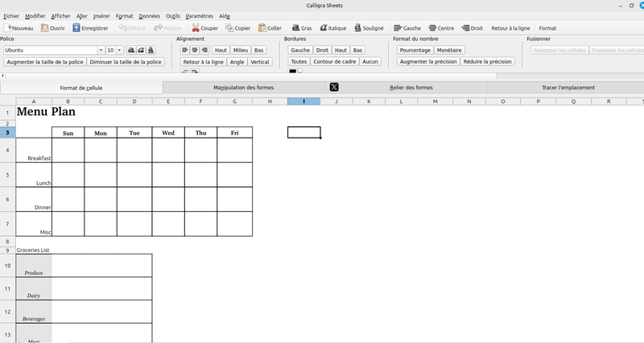The width and height of the screenshot is (644, 343).
Task: Click Augmenter la taille de la police
Action: [45, 62]
